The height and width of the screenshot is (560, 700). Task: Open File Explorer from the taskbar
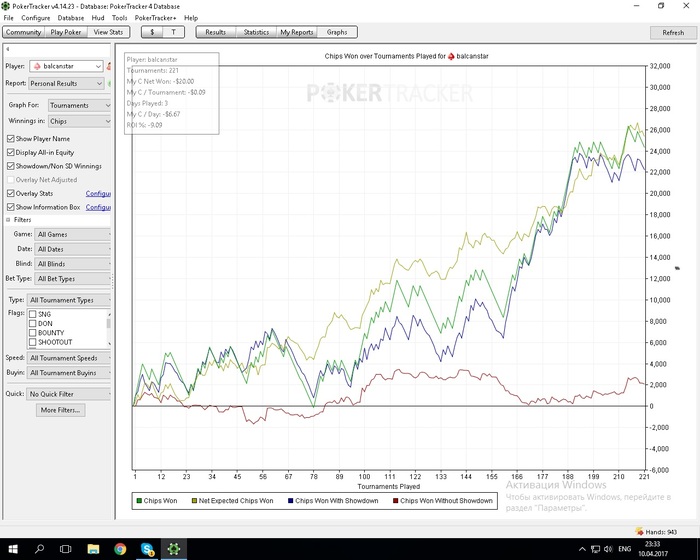point(93,549)
